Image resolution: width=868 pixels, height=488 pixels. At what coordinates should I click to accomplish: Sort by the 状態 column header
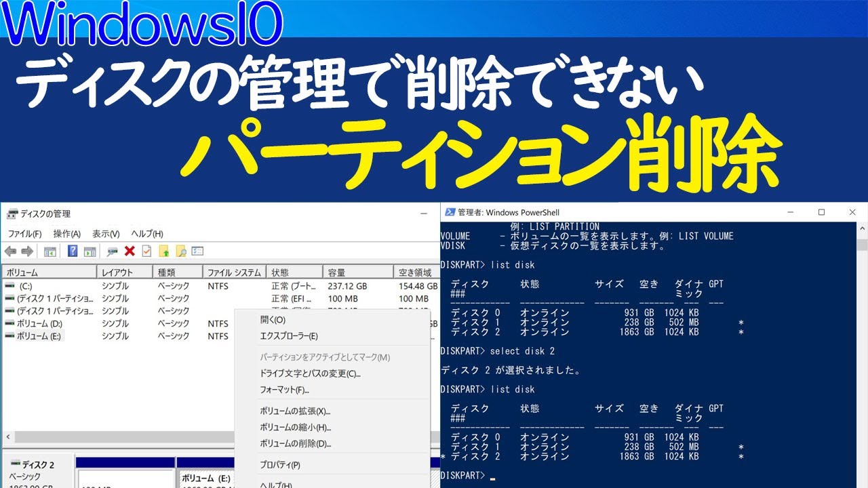pyautogui.click(x=295, y=272)
